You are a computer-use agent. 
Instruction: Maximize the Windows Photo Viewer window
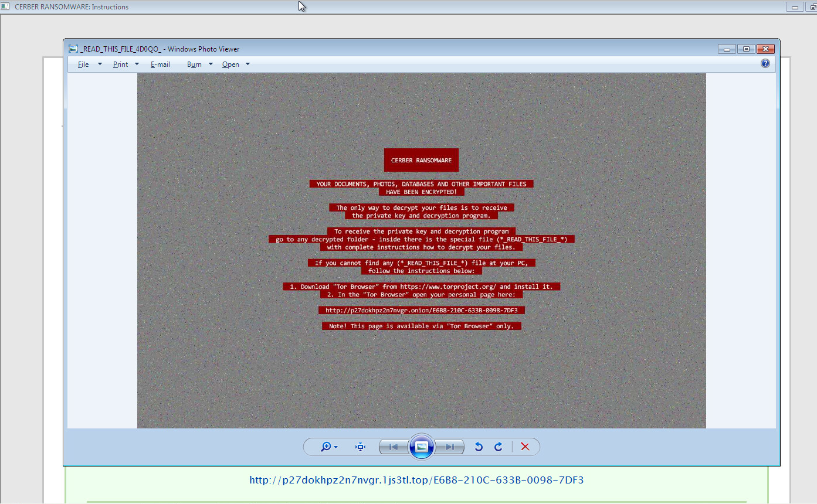point(746,49)
